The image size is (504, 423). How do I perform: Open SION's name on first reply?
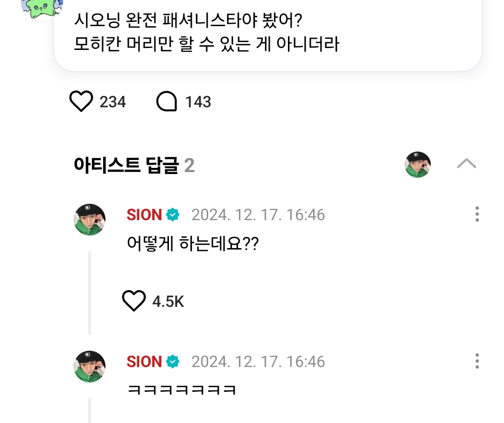pos(144,215)
